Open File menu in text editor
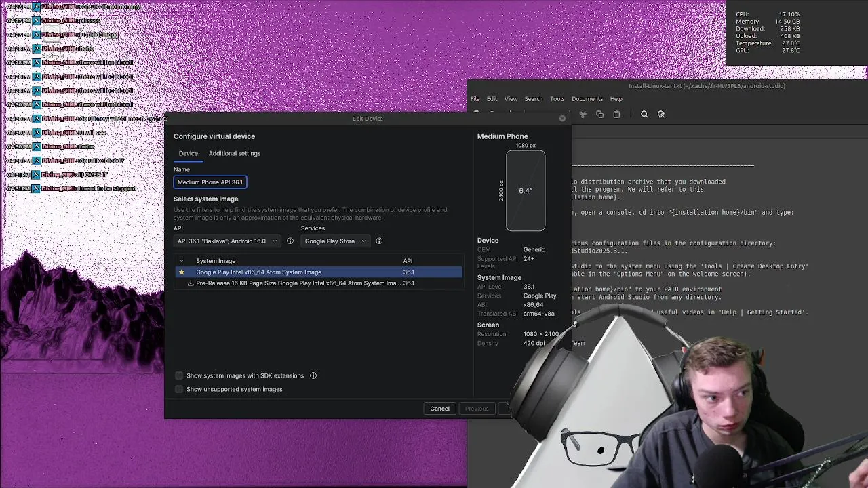Viewport: 868px width, 488px height. (475, 99)
